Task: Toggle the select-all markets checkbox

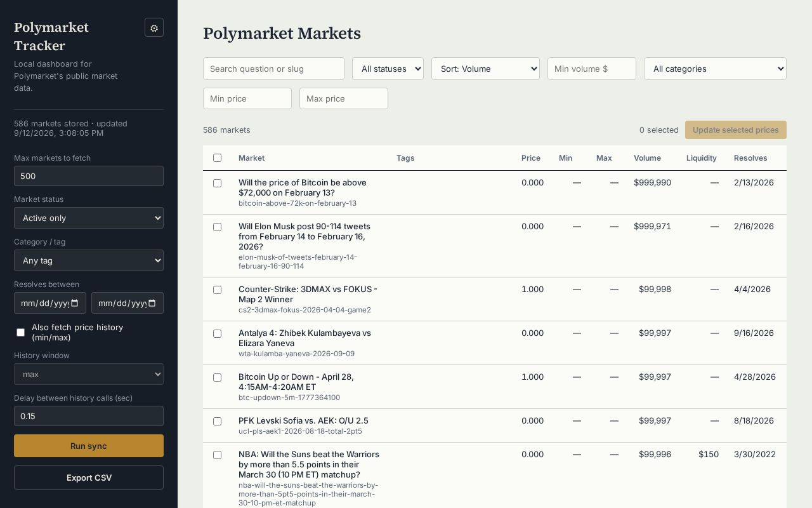Action: pyautogui.click(x=217, y=157)
